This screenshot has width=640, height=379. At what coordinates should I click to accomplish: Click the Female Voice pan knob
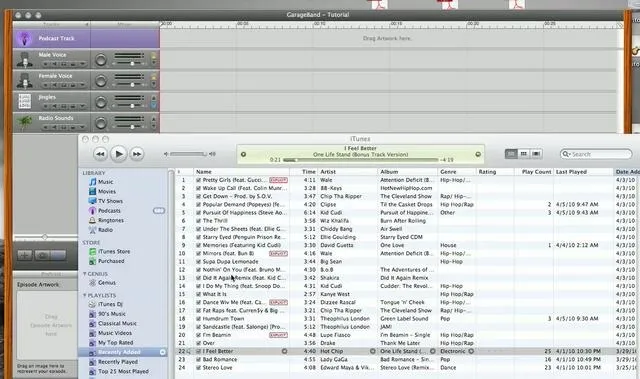click(x=100, y=81)
